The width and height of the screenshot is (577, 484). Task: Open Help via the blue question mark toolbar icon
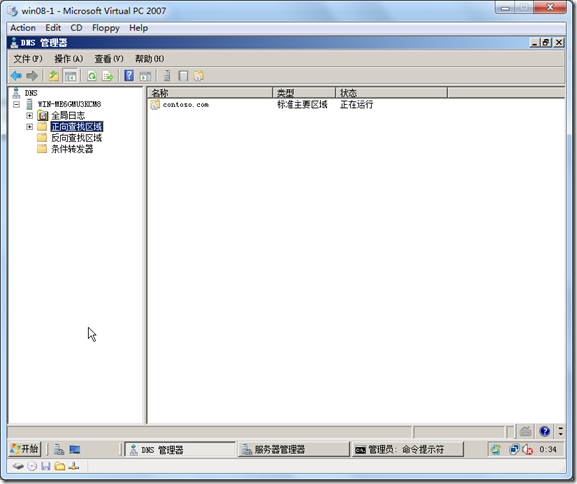(x=129, y=75)
